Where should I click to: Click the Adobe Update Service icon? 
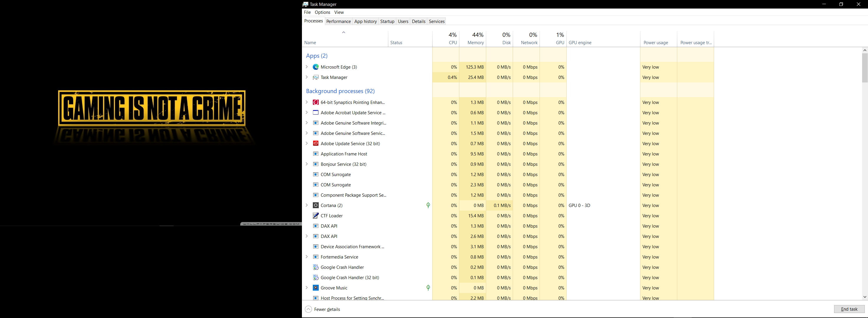click(x=315, y=143)
